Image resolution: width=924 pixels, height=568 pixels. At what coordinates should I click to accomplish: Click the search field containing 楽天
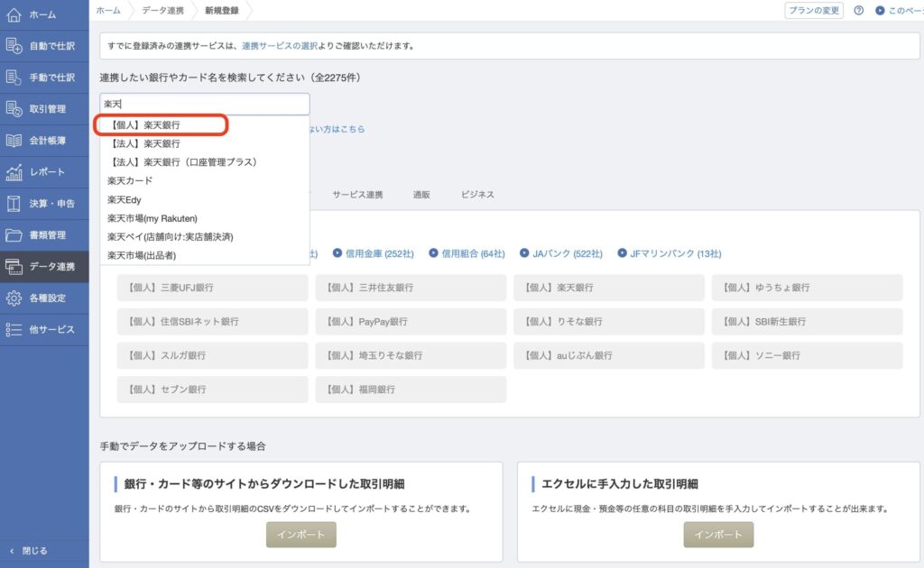click(205, 105)
